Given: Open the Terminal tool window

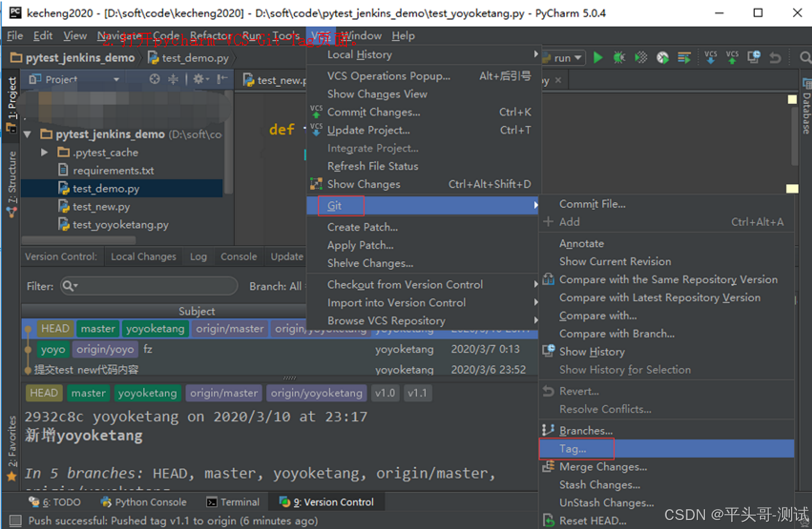Looking at the screenshot, I should tap(238, 502).
